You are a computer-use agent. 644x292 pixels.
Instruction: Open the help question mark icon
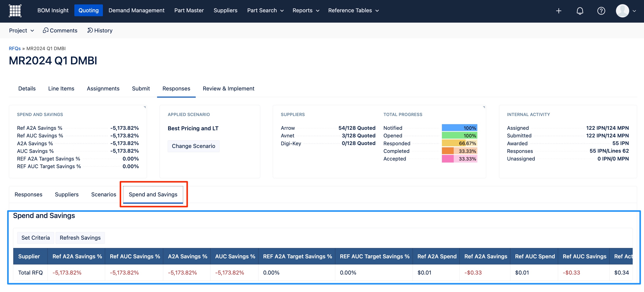(601, 11)
